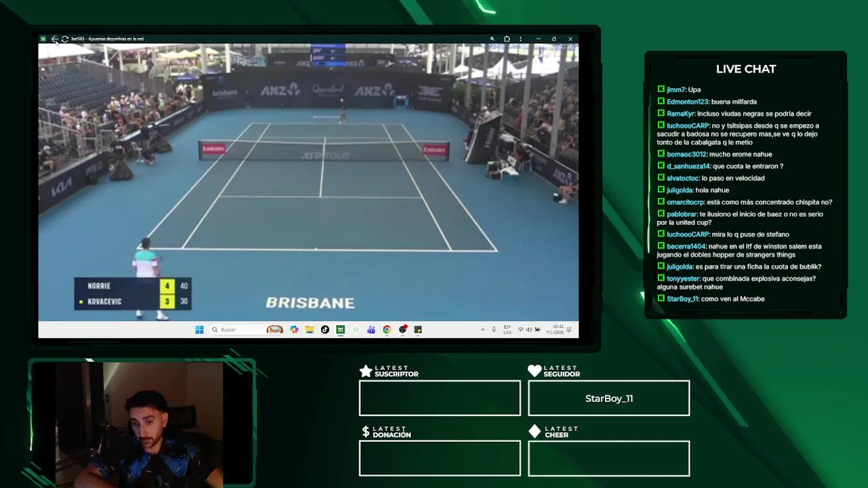Click the tonyyester username in live chat
The image size is (868, 488).
(x=684, y=279)
